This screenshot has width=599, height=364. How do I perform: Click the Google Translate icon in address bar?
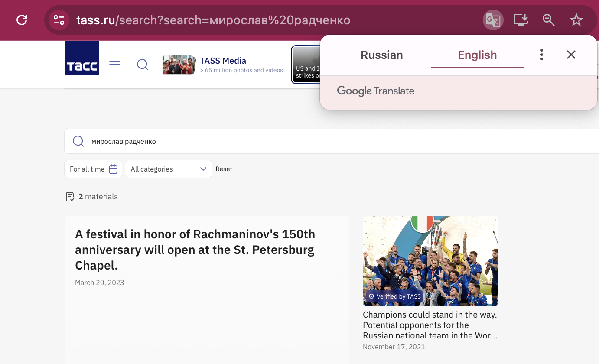493,20
